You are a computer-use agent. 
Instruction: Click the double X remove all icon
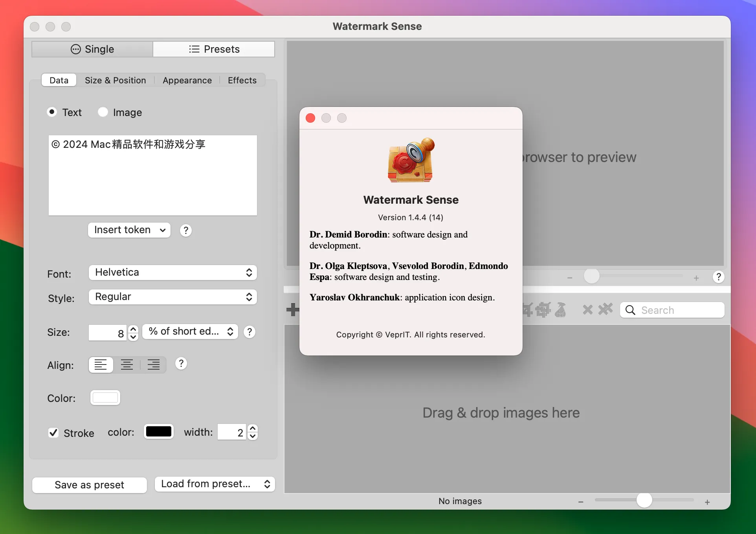click(606, 309)
